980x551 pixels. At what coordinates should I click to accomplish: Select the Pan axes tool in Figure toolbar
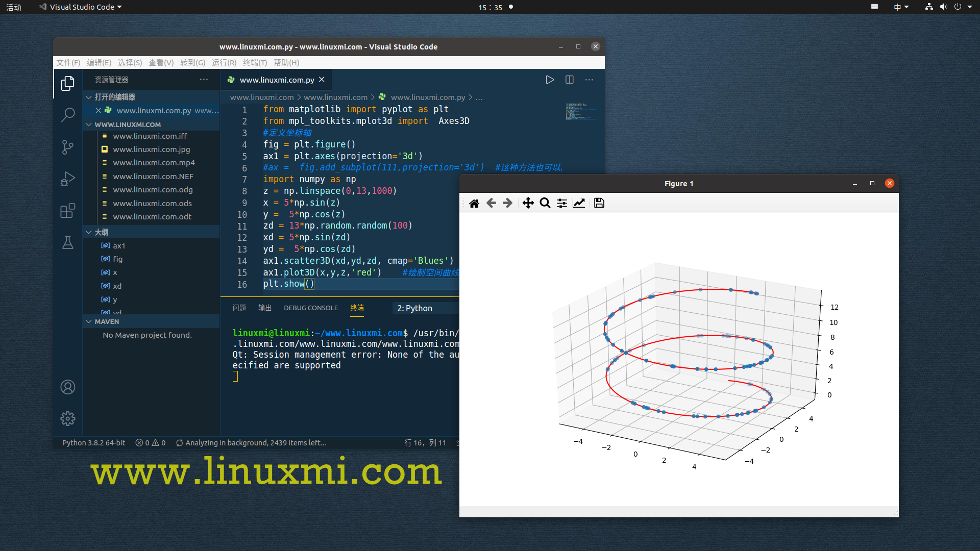(528, 203)
